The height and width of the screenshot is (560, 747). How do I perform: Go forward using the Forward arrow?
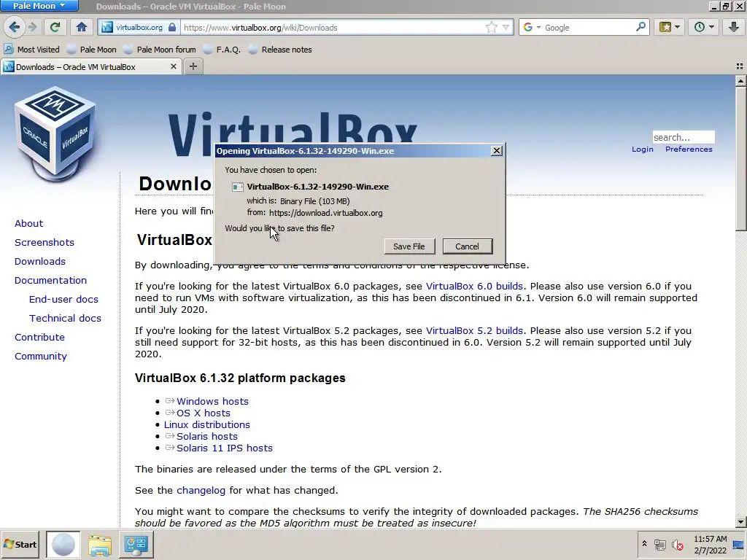32,27
